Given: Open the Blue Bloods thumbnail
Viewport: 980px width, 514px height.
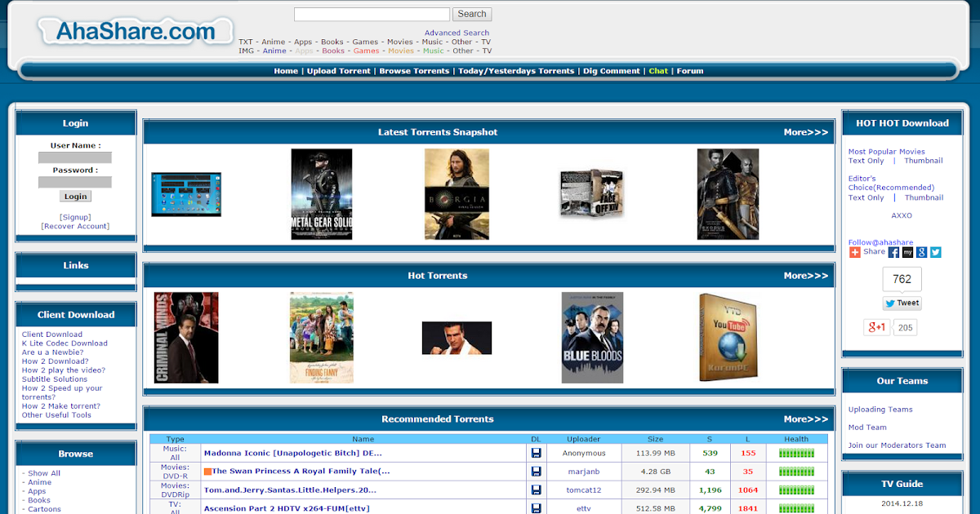Looking at the screenshot, I should click(x=592, y=338).
